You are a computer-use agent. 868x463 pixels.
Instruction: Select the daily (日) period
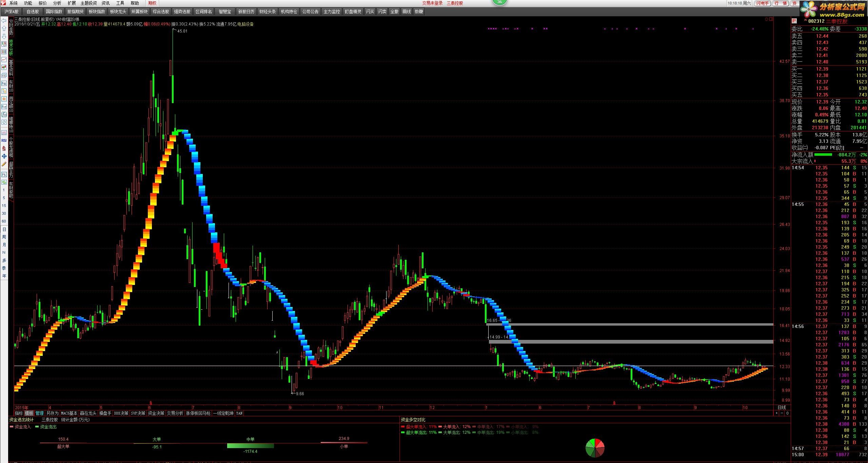[x=4, y=229]
